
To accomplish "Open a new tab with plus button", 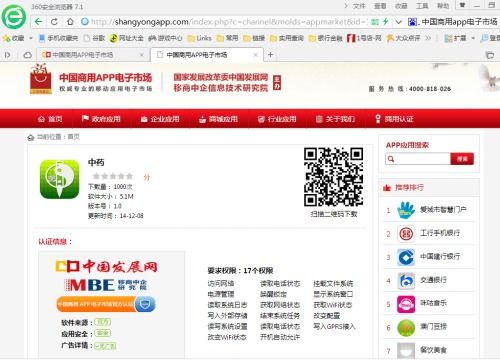I will point(271,54).
